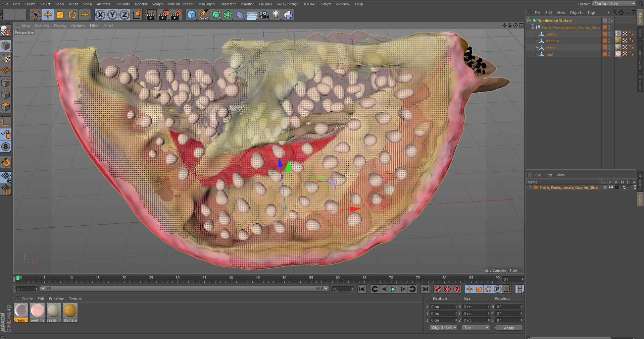
Task: Open viewport Cameras menu
Action: pyautogui.click(x=42, y=26)
